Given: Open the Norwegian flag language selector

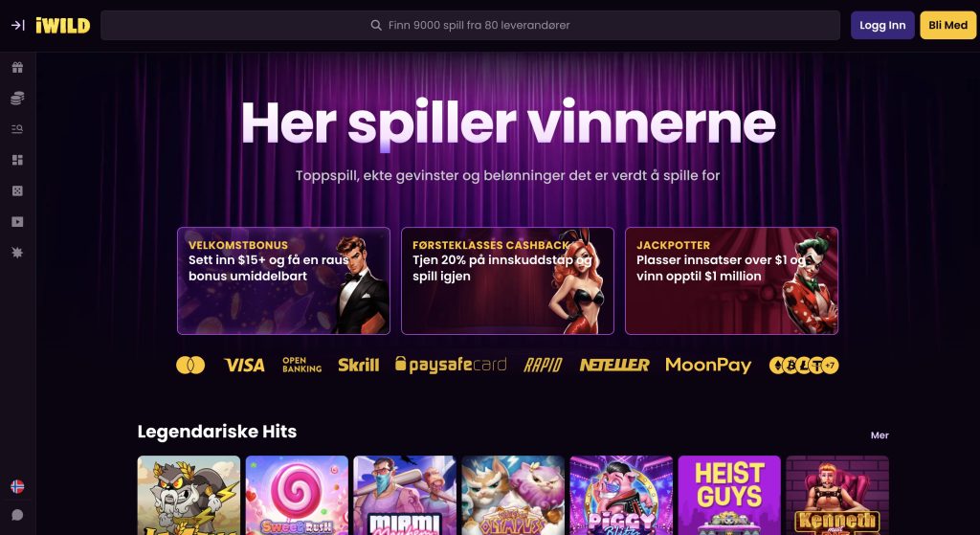Looking at the screenshot, I should [17, 486].
